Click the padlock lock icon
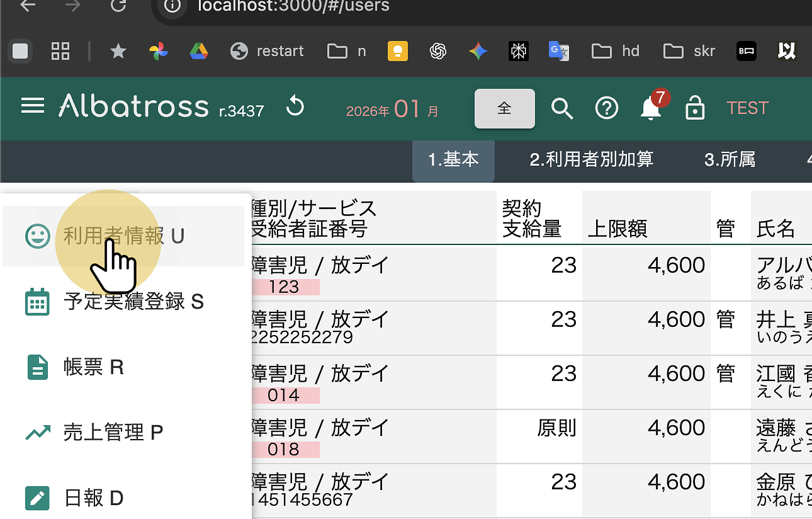 pyautogui.click(x=694, y=108)
